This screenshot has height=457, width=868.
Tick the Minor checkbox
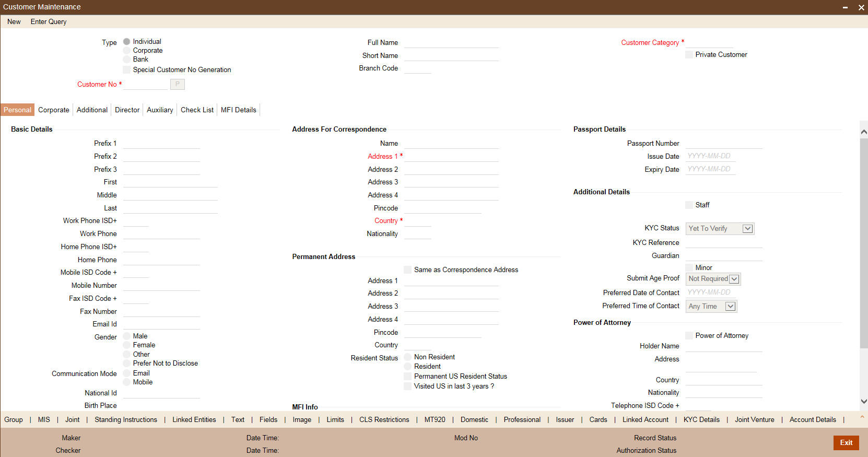tap(689, 267)
